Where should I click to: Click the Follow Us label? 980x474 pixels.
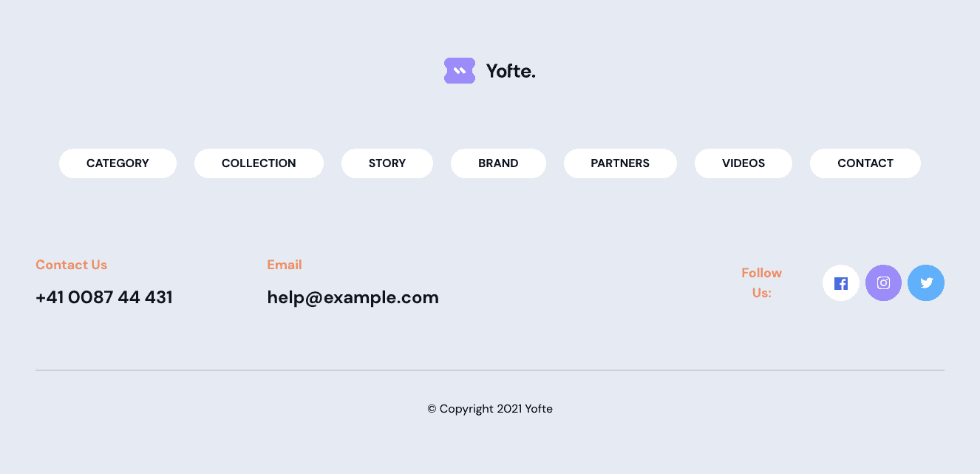(761, 282)
